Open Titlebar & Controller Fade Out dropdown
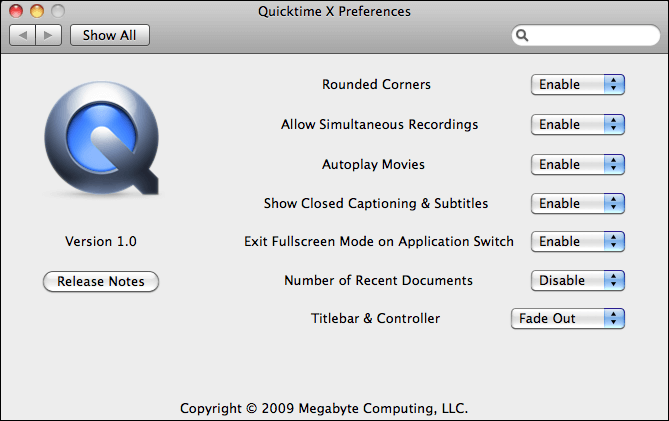The width and height of the screenshot is (669, 421). pyautogui.click(x=568, y=319)
